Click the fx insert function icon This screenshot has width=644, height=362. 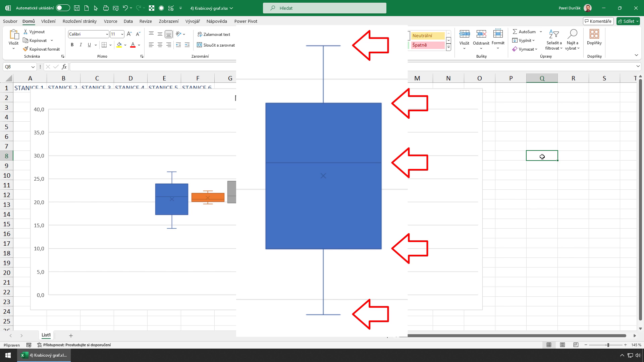tap(64, 67)
